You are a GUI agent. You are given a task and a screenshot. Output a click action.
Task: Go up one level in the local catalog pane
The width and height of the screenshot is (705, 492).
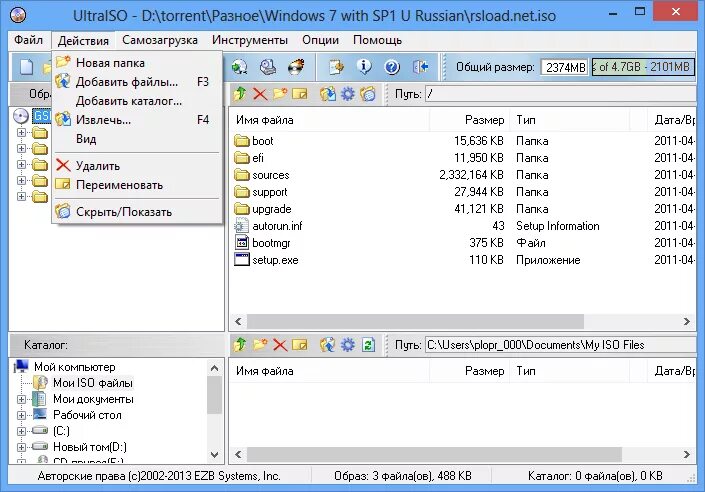coord(240,345)
